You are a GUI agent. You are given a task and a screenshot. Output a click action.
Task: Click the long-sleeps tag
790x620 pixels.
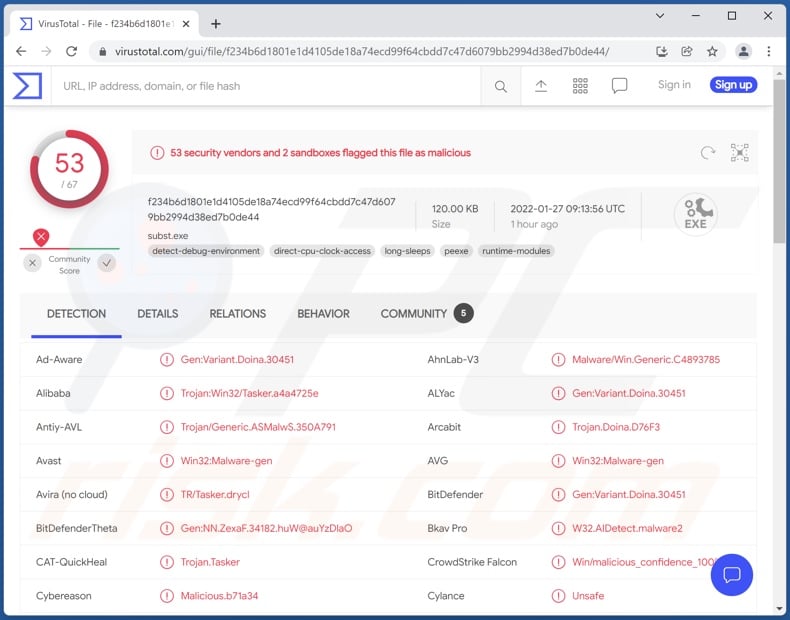[407, 251]
